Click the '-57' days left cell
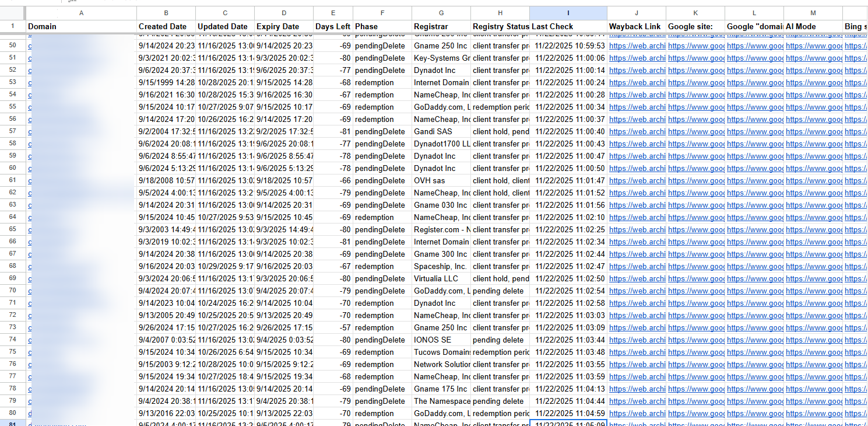Image resolution: width=868 pixels, height=426 pixels. 333,327
